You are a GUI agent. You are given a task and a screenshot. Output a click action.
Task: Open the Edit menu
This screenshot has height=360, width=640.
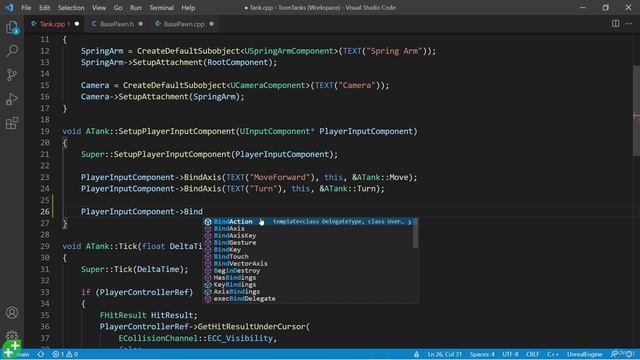click(44, 8)
